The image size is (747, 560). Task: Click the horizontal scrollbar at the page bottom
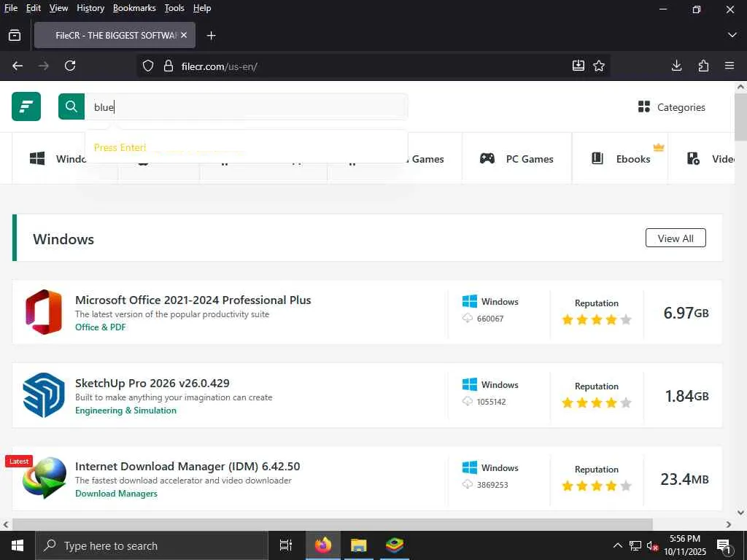tap(332, 524)
